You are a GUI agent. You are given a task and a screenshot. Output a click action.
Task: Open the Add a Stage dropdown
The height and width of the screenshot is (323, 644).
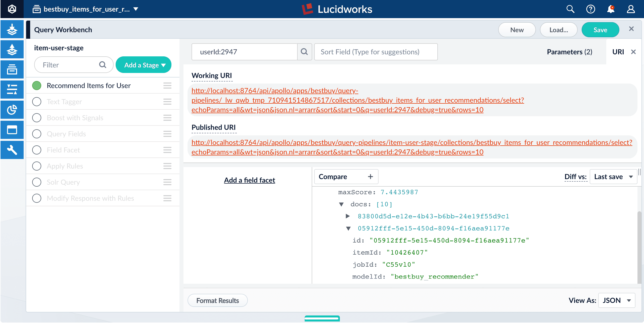(144, 65)
